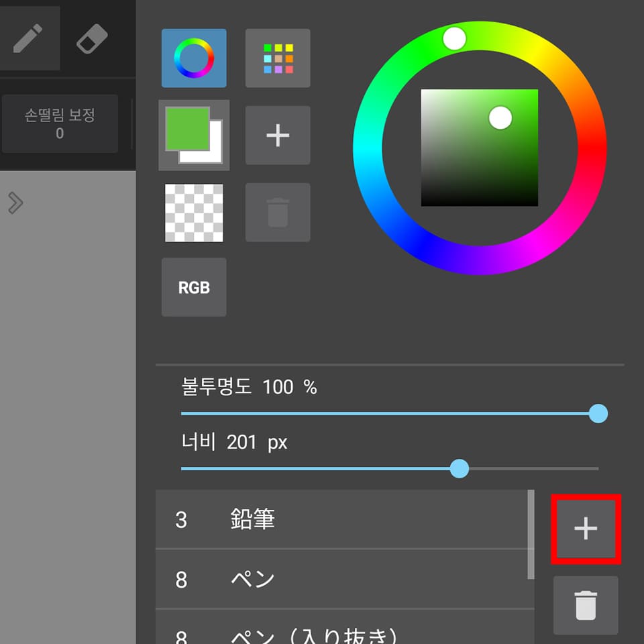Open the color palette grid view
Image resolution: width=644 pixels, height=644 pixels.
pos(278,58)
